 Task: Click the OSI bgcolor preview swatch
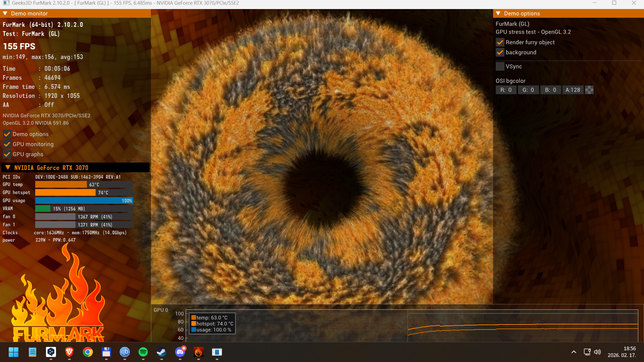pyautogui.click(x=589, y=90)
